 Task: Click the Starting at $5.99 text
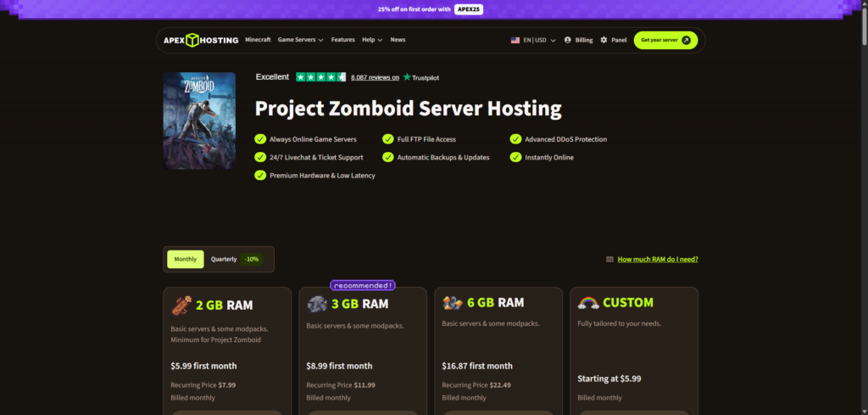[x=609, y=379]
